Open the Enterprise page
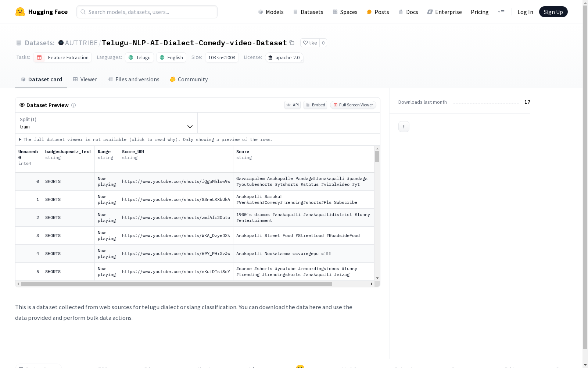Screen dimensions: 588x368 coord(444,12)
